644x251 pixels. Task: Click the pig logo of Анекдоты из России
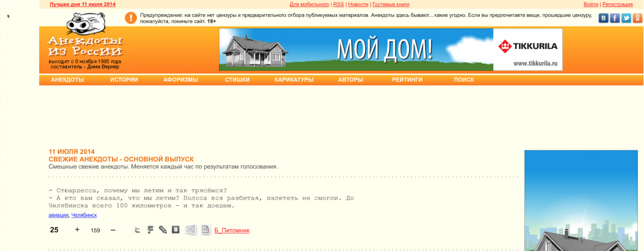point(86,24)
